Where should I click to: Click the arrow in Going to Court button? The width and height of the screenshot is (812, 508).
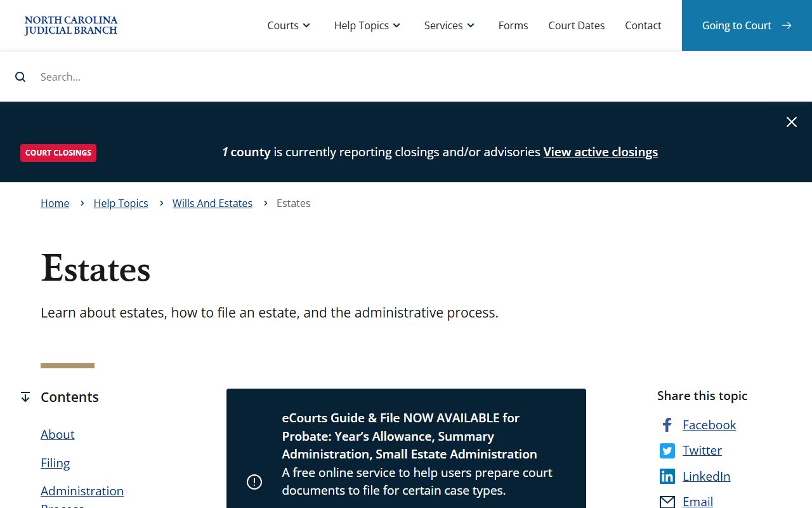(787, 25)
